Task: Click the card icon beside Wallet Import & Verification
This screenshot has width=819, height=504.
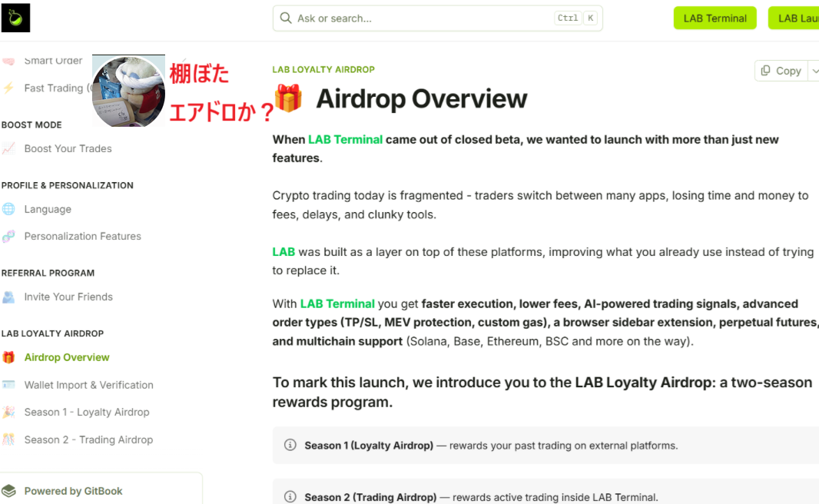Action: pyautogui.click(x=8, y=385)
